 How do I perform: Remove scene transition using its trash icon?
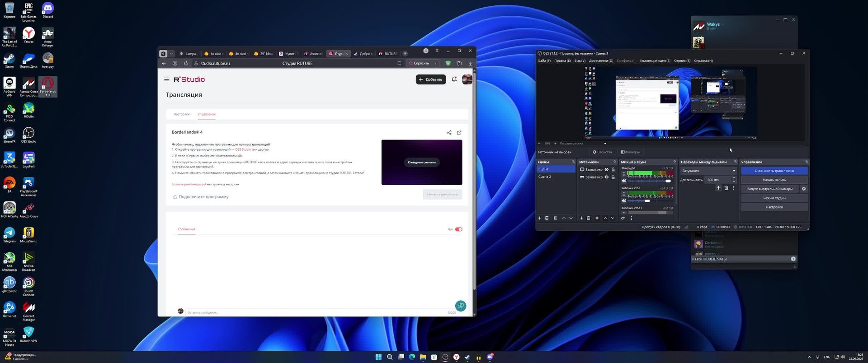point(726,188)
